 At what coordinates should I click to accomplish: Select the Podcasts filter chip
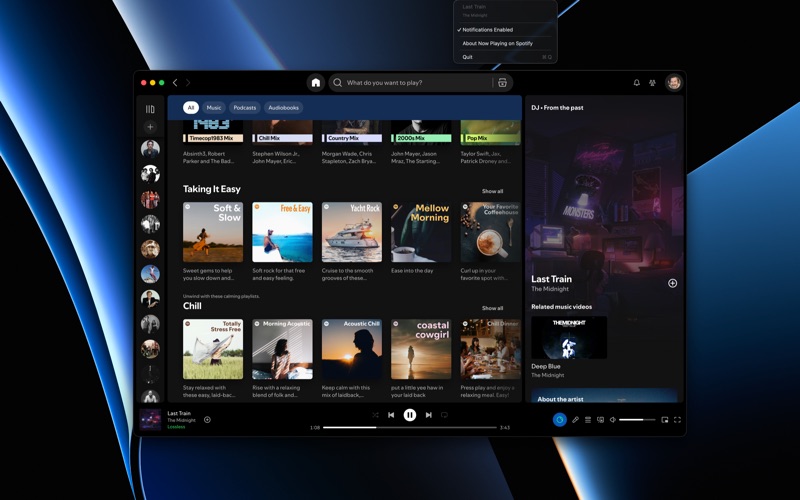tap(245, 108)
